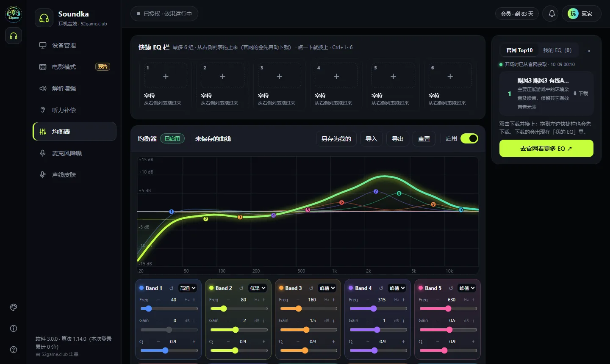Open 声线皮肤 in the sidebar
610x364 pixels.
point(75,175)
